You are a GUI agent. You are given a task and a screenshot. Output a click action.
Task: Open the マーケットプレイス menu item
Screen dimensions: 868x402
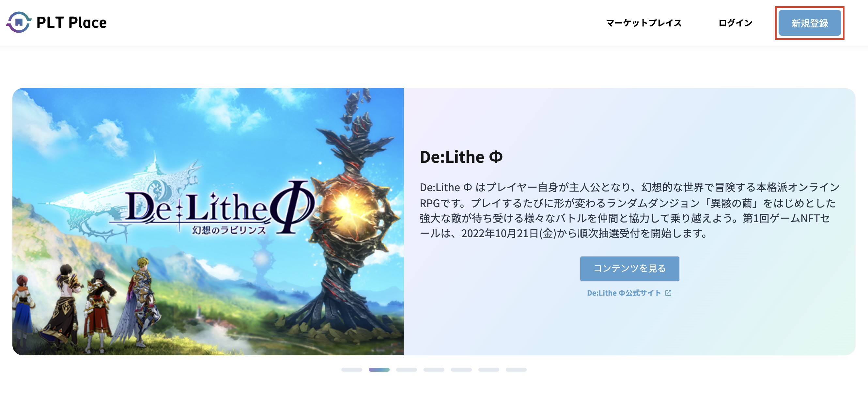644,23
